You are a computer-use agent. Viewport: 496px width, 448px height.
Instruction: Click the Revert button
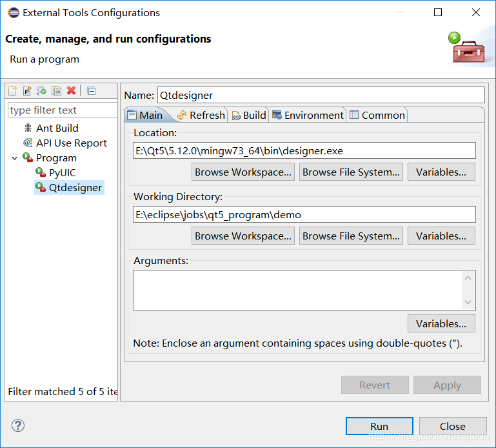(x=375, y=385)
